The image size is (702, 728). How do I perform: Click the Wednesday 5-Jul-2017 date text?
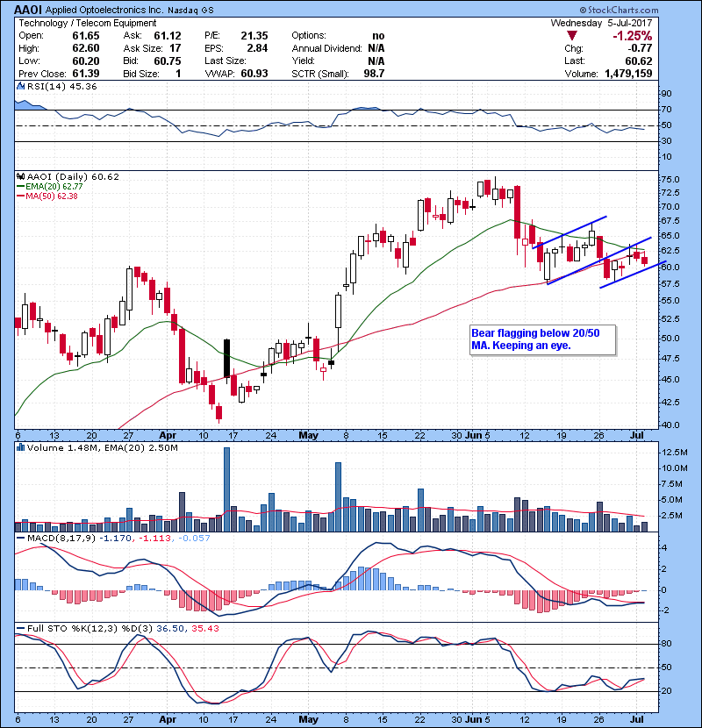coord(601,23)
